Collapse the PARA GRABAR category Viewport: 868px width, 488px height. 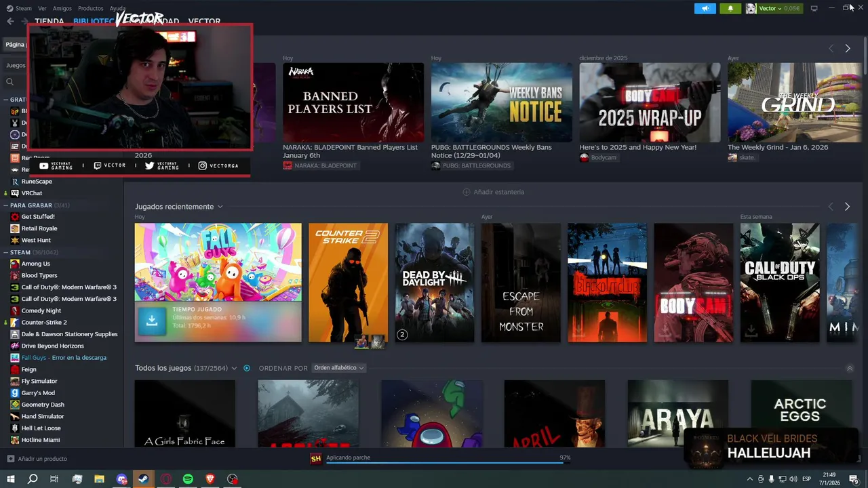click(x=5, y=205)
